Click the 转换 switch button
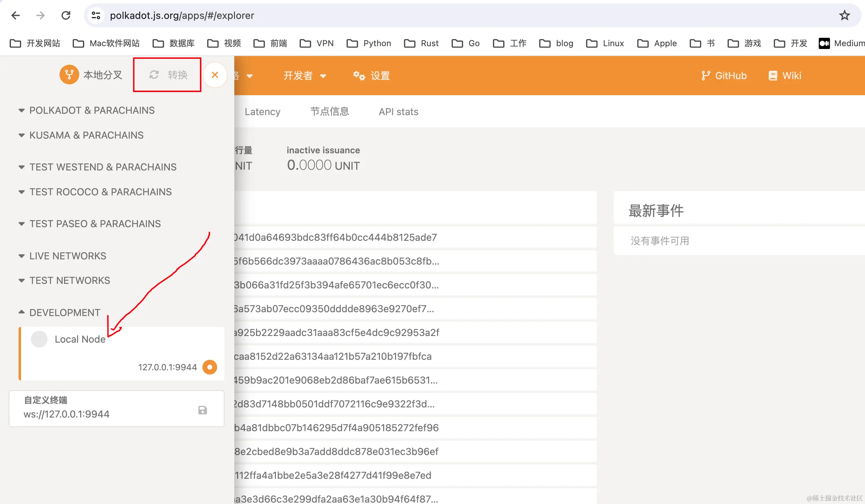 168,75
